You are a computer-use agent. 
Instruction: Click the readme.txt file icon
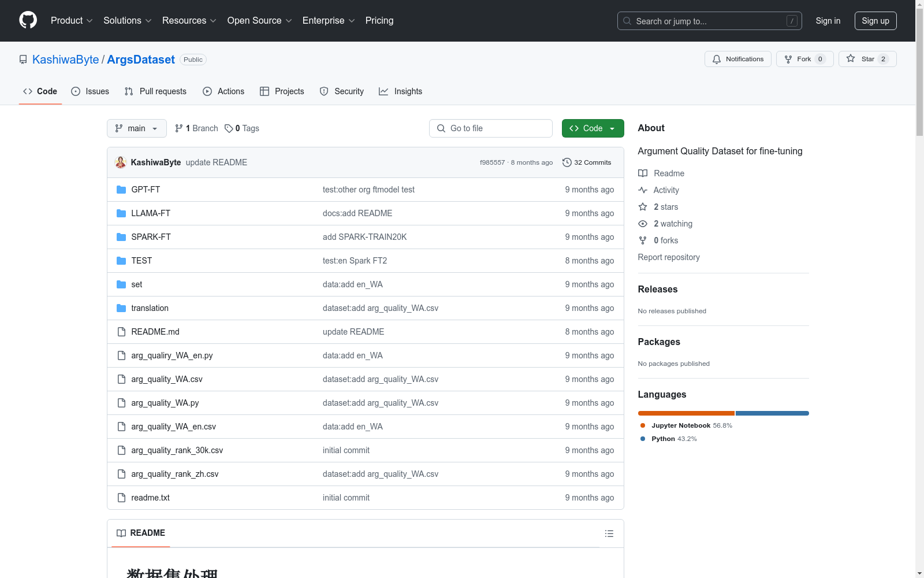click(x=121, y=498)
